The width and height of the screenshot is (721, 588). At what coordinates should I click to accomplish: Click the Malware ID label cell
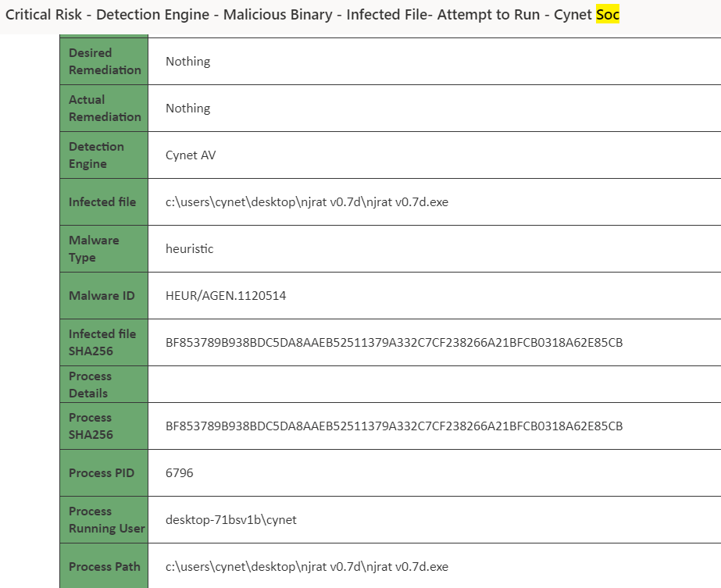click(x=104, y=296)
